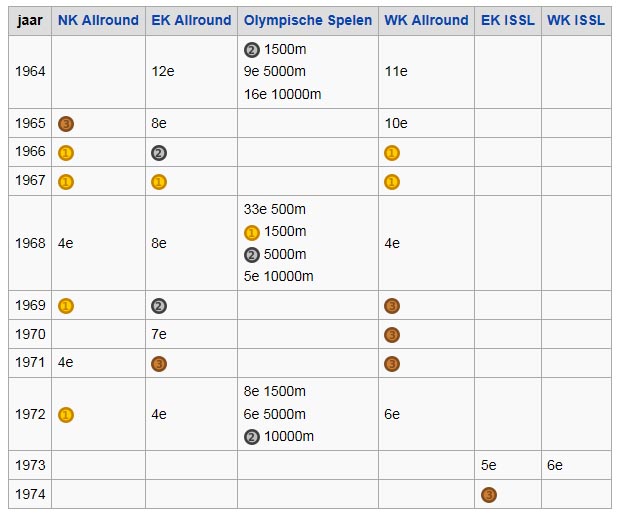This screenshot has height=519, width=619.
Task: Click 1968 Olympic gold medal for 1500m
Action: click(x=251, y=233)
